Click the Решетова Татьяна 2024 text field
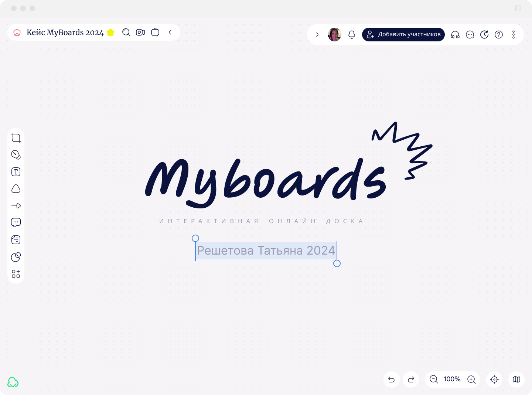The height and width of the screenshot is (395, 532). [x=266, y=251]
